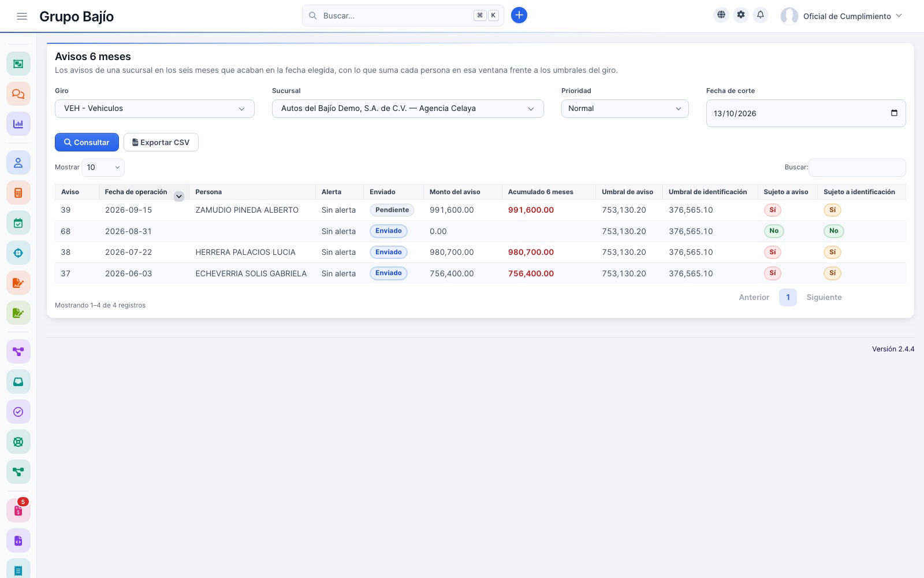Open the Giro dropdown showing VEH - Vehiculos

(155, 109)
